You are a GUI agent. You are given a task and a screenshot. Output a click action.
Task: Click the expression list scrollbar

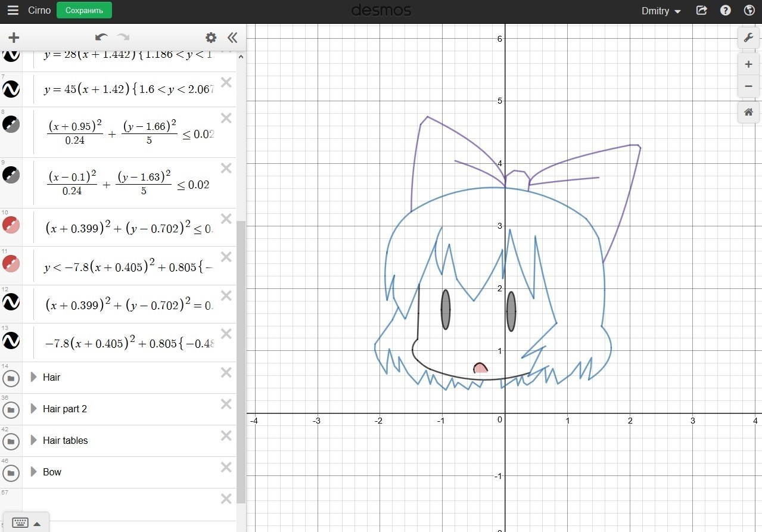(241, 361)
